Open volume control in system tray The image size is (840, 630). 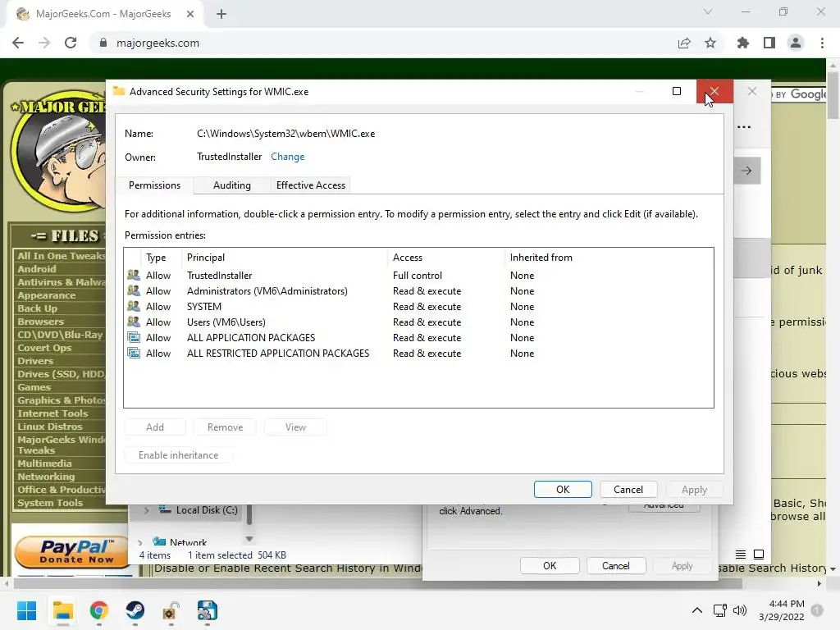coord(740,610)
